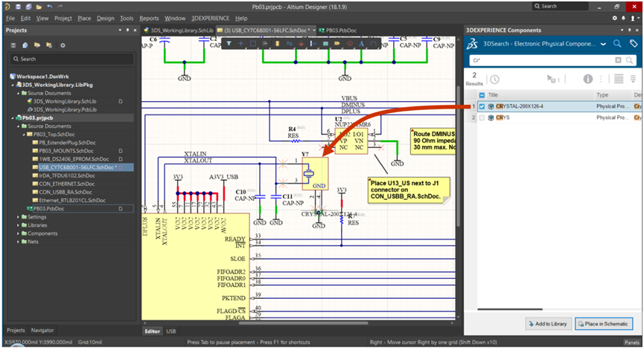The image size is (644, 348).
Task: Select the Arc drawing tool in toolbar
Action: [x=373, y=43]
